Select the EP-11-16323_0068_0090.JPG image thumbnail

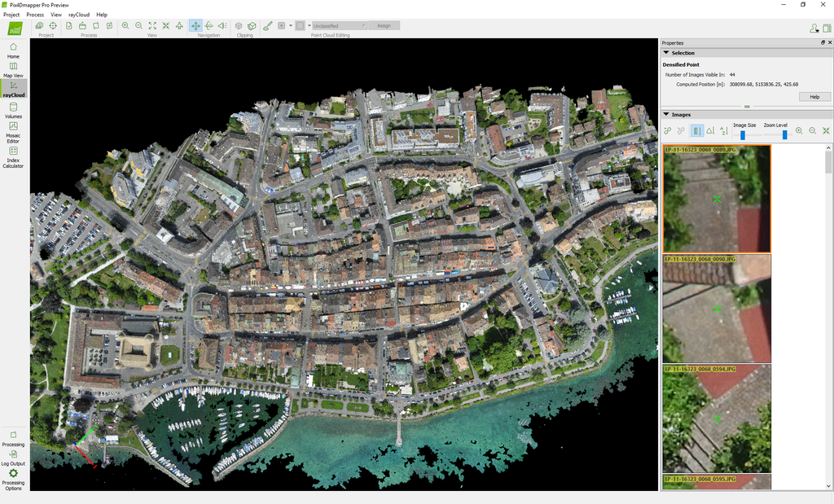(x=717, y=308)
